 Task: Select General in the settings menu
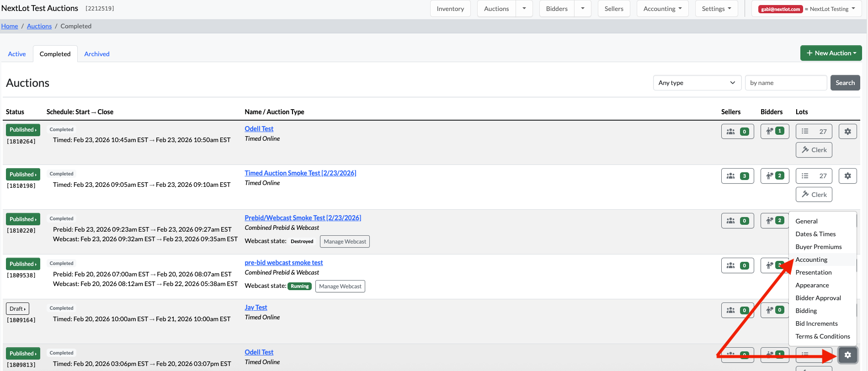coord(823,221)
